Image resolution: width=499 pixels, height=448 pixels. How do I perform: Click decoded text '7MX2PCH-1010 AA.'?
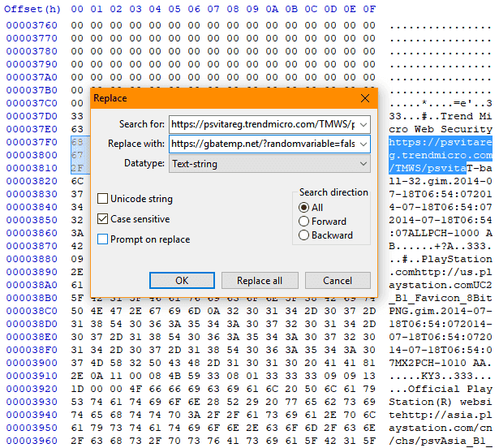[441, 363]
